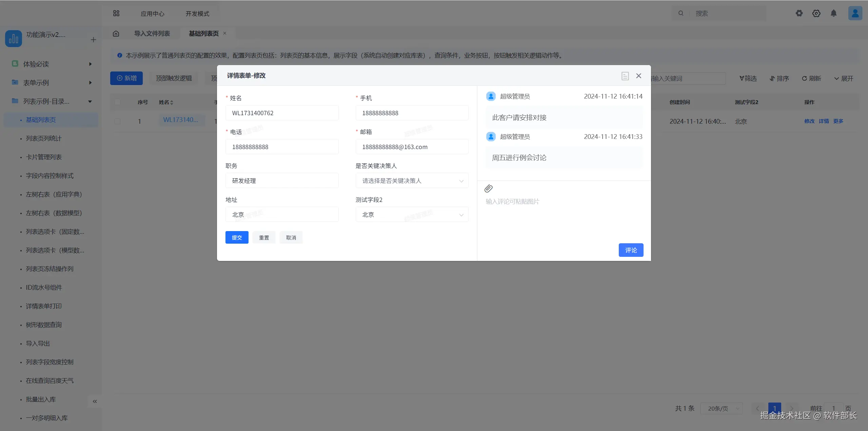The image size is (868, 431).
Task: Open 是否关键决策人 dropdown
Action: (412, 181)
